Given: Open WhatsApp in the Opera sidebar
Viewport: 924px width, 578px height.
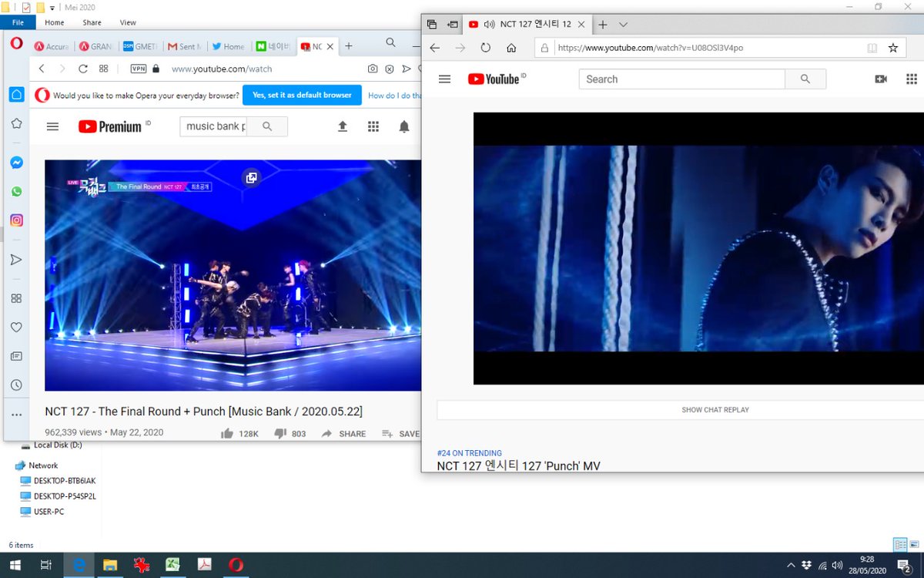Looking at the screenshot, I should tap(16, 191).
